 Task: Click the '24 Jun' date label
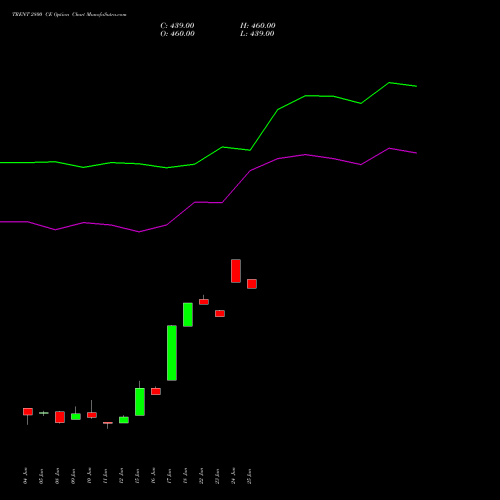(234, 476)
